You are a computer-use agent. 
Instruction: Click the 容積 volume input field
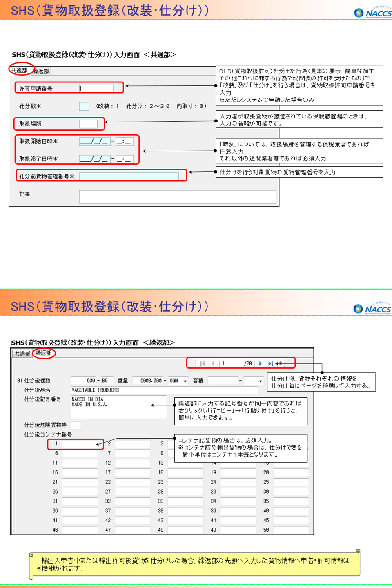pos(223,381)
